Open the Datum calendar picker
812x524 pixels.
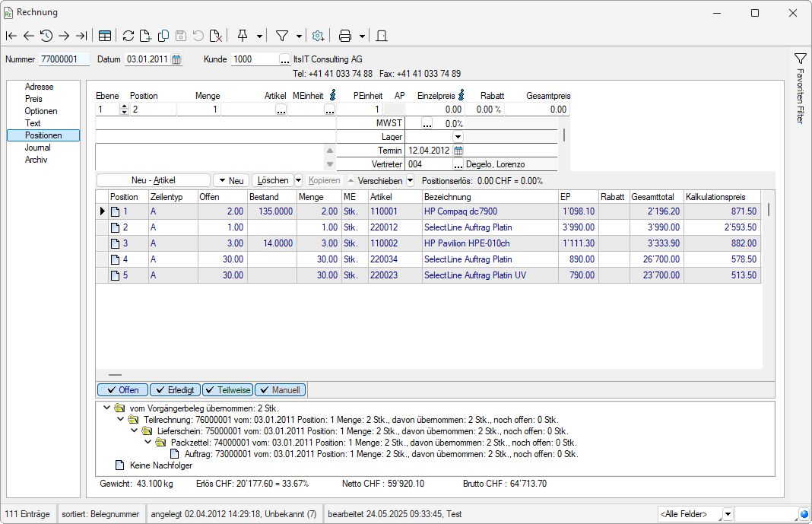point(176,59)
